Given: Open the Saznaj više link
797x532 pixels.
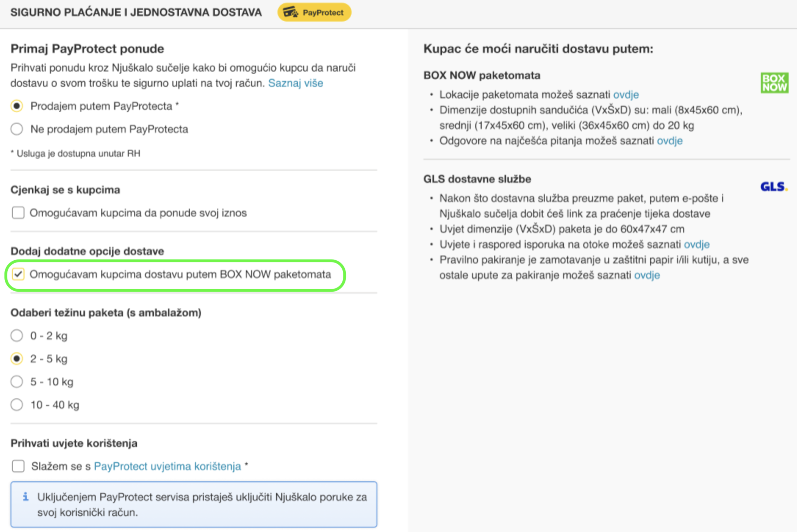Looking at the screenshot, I should click(x=295, y=83).
